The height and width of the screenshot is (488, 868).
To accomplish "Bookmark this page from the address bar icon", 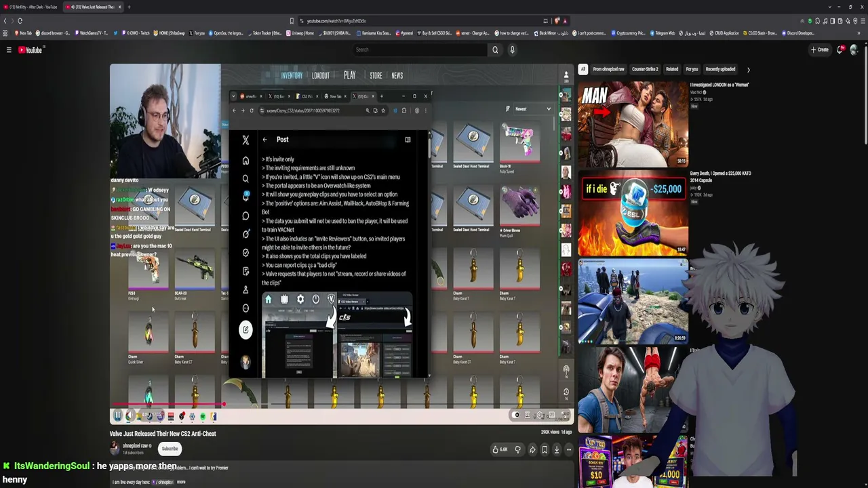I will click(x=292, y=21).
